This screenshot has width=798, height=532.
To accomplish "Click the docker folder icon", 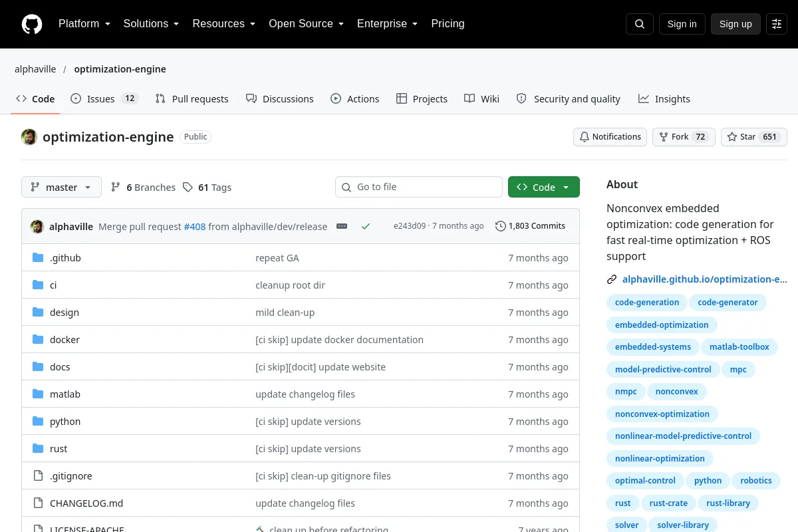I will [x=38, y=340].
